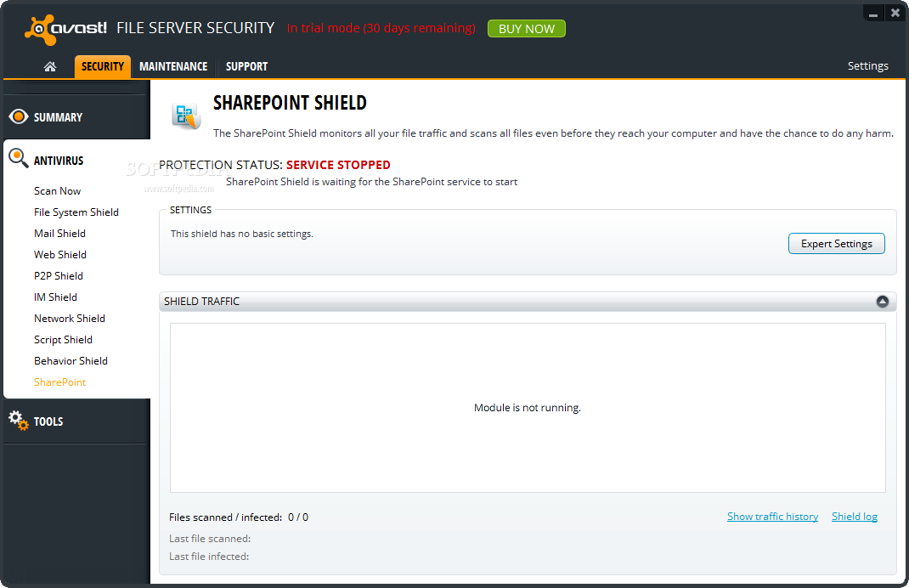909x588 pixels.
Task: Open the TOOLS section label
Action: coord(48,421)
